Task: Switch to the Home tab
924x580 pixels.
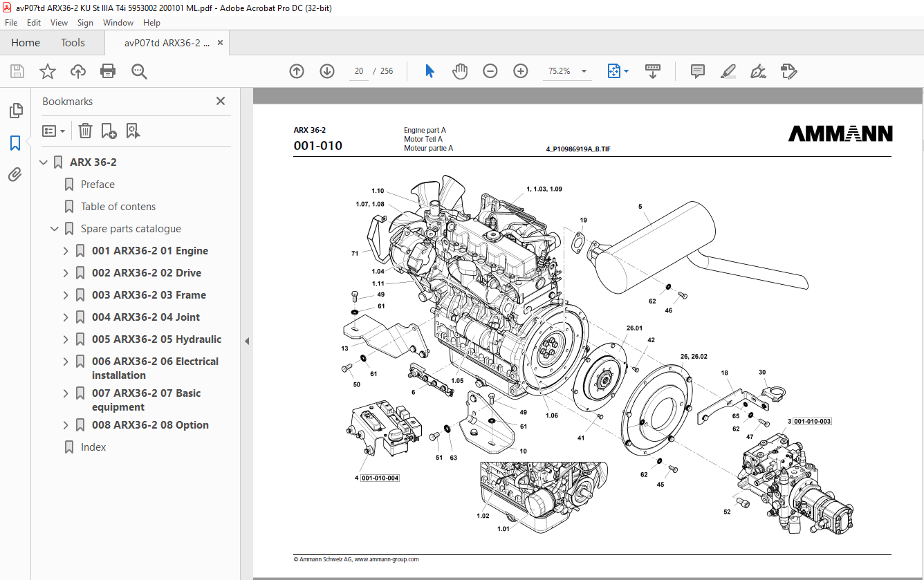Action: click(26, 43)
